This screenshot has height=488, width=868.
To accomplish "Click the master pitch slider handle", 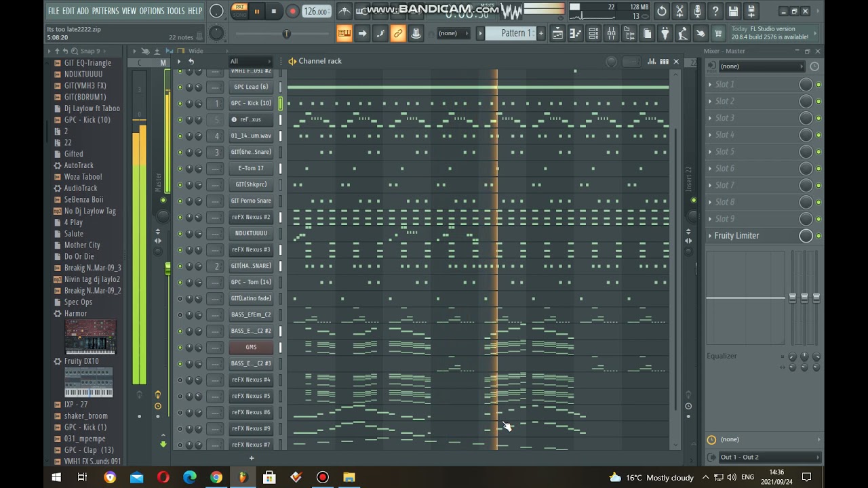I will (x=286, y=33).
